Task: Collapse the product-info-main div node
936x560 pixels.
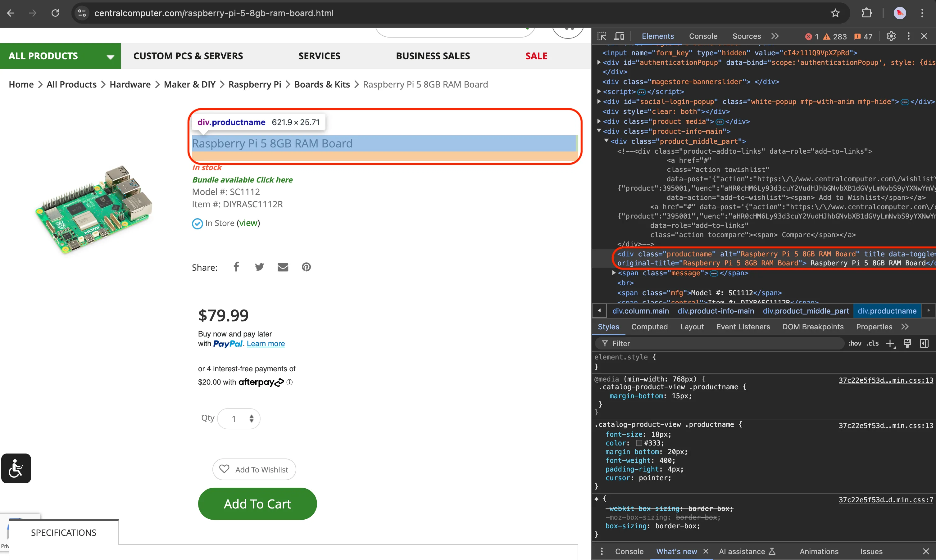Action: click(x=599, y=131)
